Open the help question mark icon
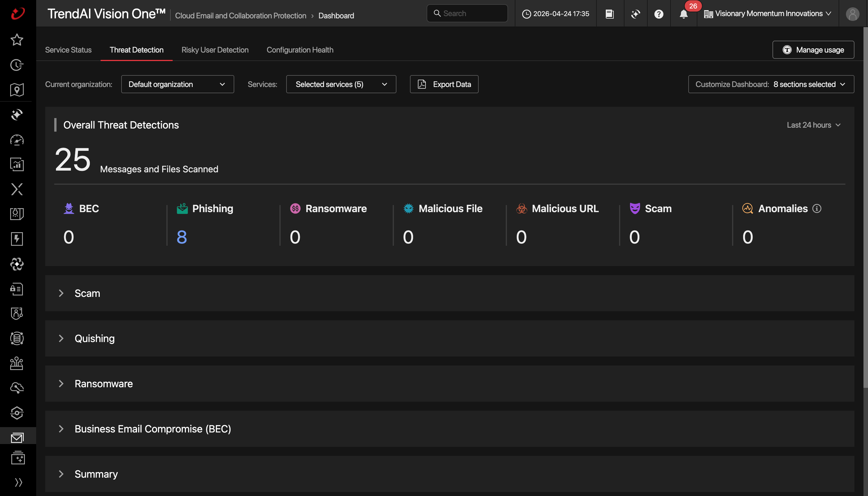The width and height of the screenshot is (868, 496). pyautogui.click(x=659, y=14)
